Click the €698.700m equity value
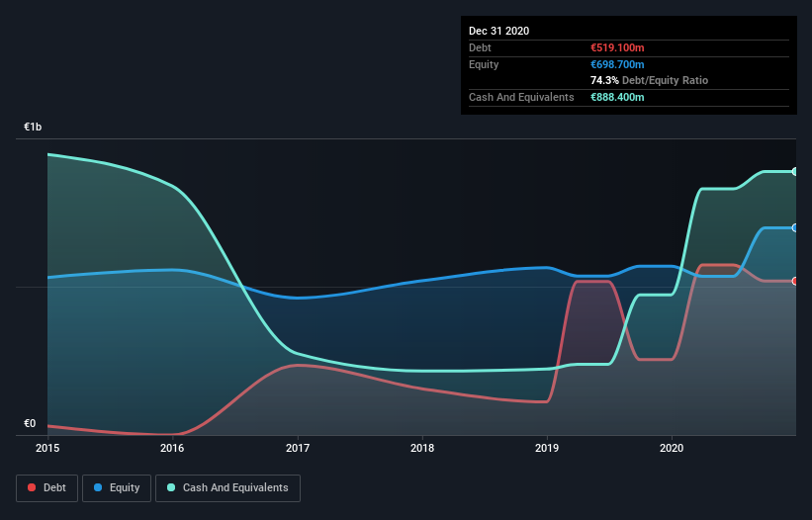This screenshot has height=520, width=812. [x=617, y=64]
